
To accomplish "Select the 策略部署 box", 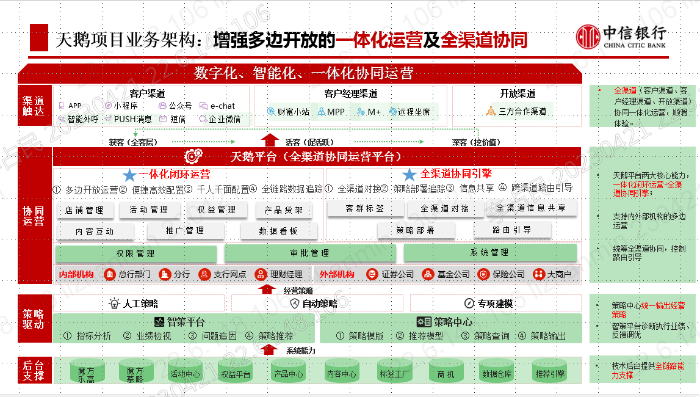I will [x=416, y=230].
